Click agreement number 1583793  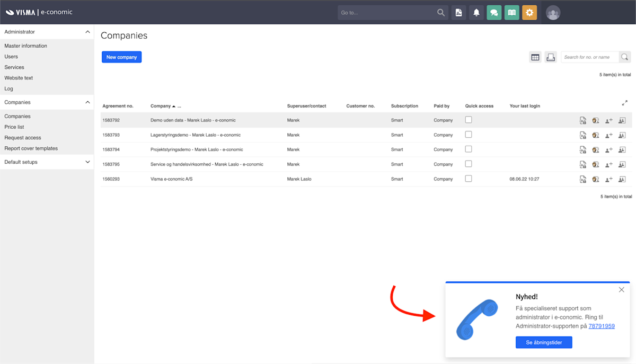[x=111, y=135]
